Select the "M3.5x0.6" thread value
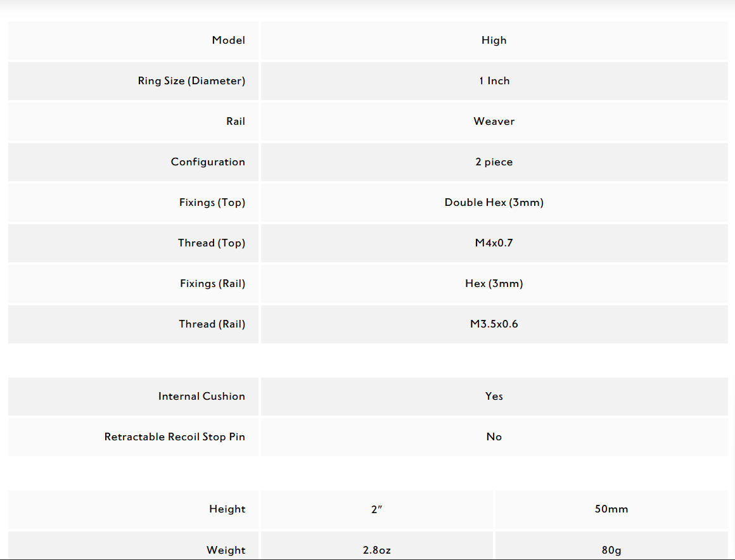Image resolution: width=735 pixels, height=560 pixels. click(x=494, y=324)
